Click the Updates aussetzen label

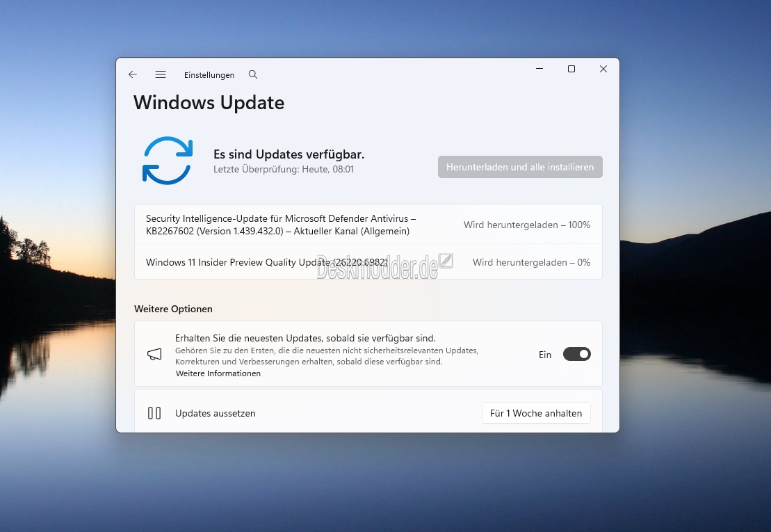pos(216,413)
